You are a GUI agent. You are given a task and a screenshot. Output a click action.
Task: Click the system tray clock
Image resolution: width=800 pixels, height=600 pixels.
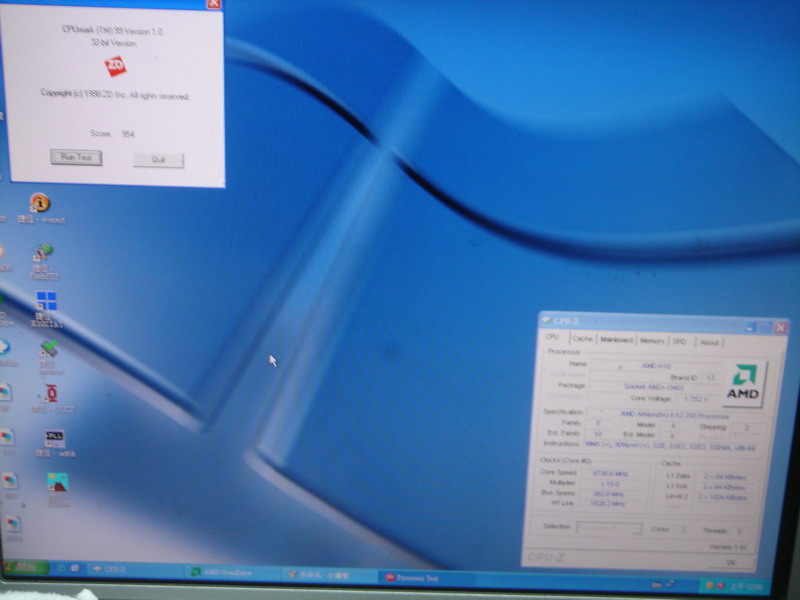tap(746, 587)
